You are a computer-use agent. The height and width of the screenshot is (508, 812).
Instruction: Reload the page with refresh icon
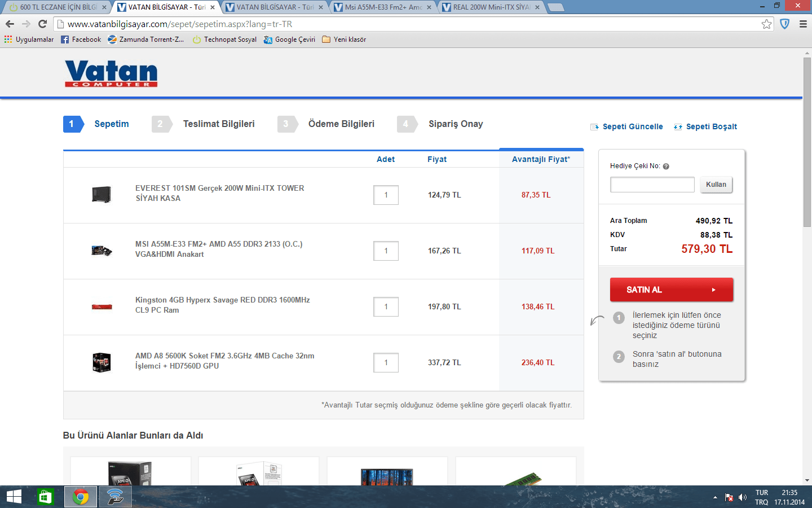pos(42,24)
